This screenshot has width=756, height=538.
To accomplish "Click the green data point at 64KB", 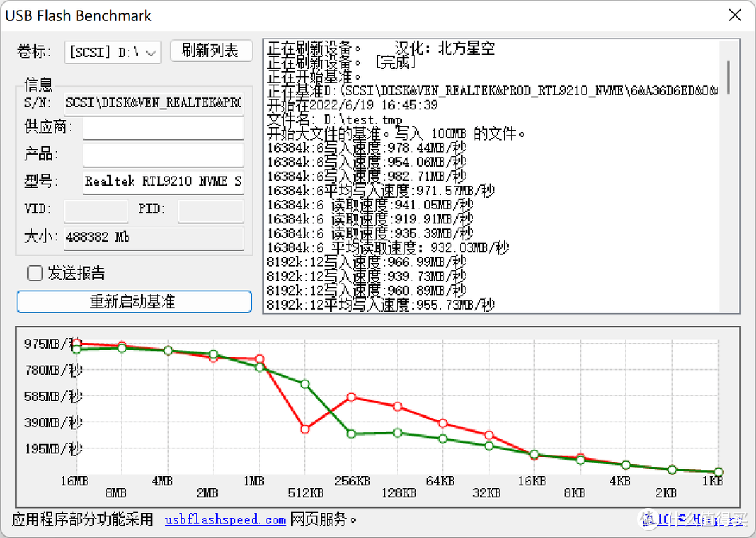I will tap(443, 439).
